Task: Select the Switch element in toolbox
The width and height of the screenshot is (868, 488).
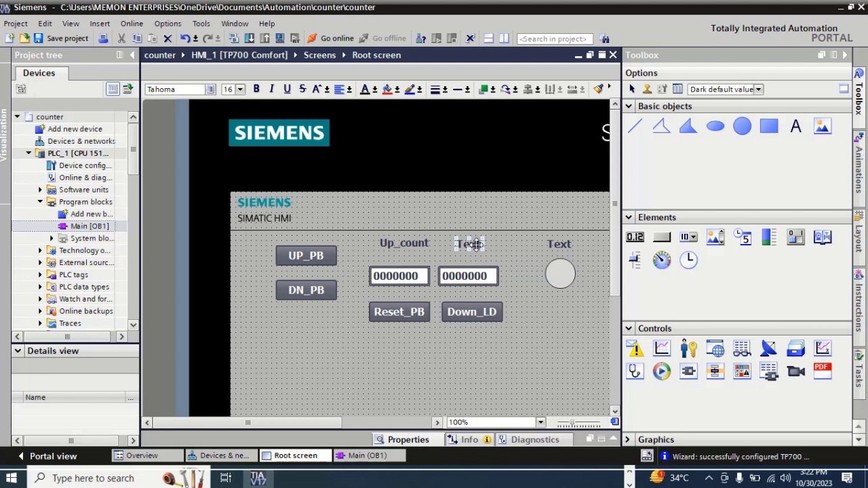Action: pyautogui.click(x=795, y=237)
